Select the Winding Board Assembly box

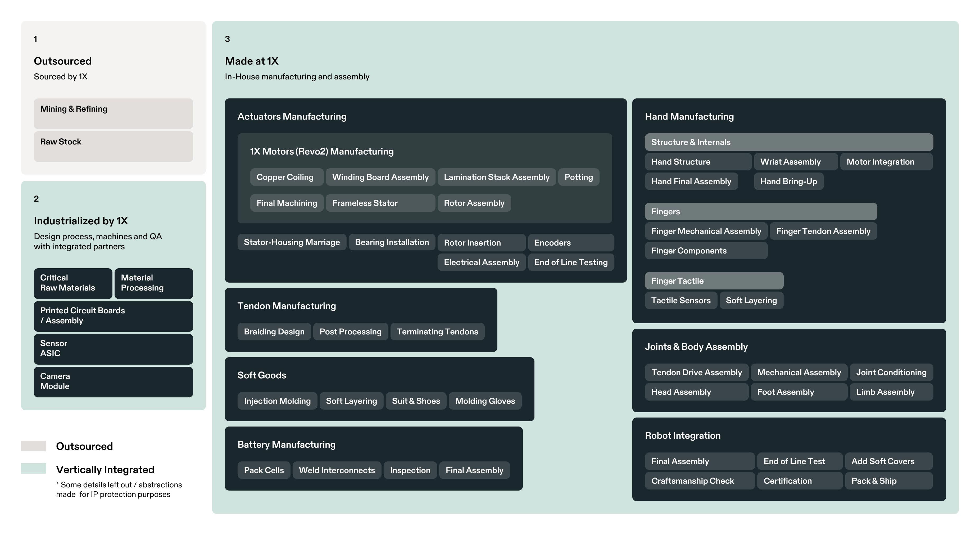point(380,177)
